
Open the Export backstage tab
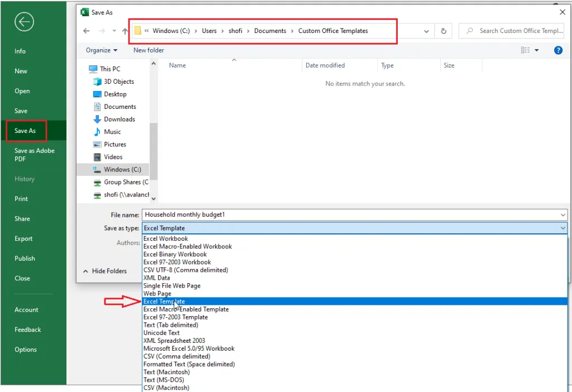23,238
